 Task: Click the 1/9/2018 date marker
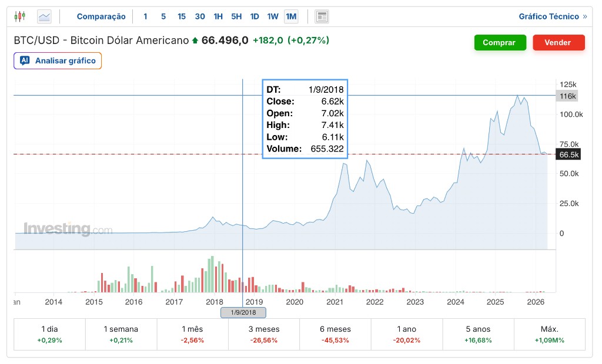(x=243, y=313)
